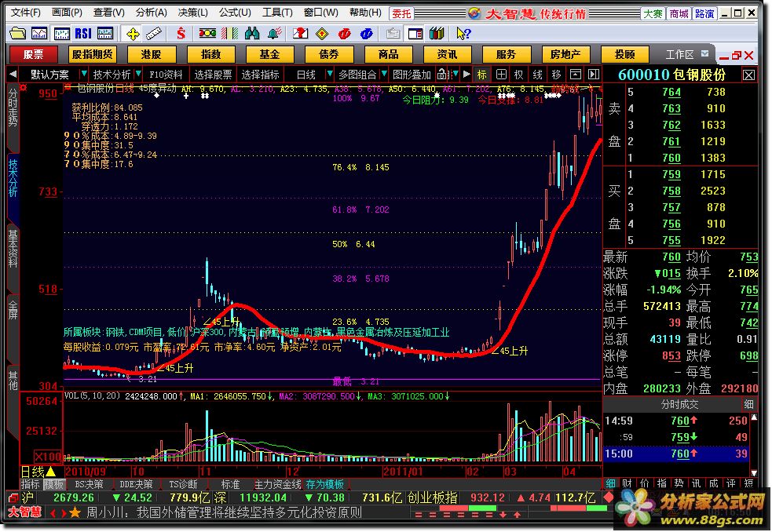Click the X100 volume scale box
Screen dimensions: 772x532
pos(48,456)
